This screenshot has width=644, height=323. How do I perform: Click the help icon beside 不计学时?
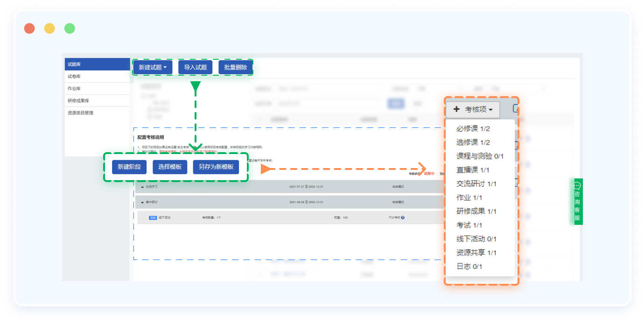click(x=403, y=218)
